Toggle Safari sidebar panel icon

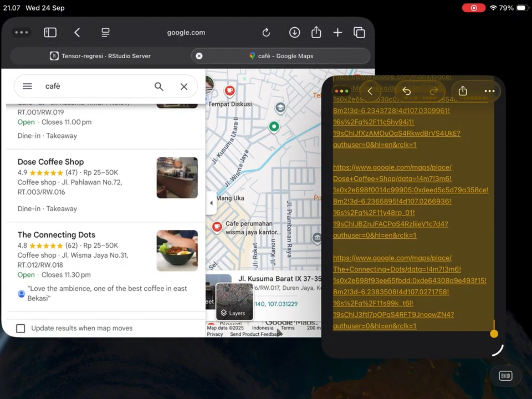click(50, 33)
